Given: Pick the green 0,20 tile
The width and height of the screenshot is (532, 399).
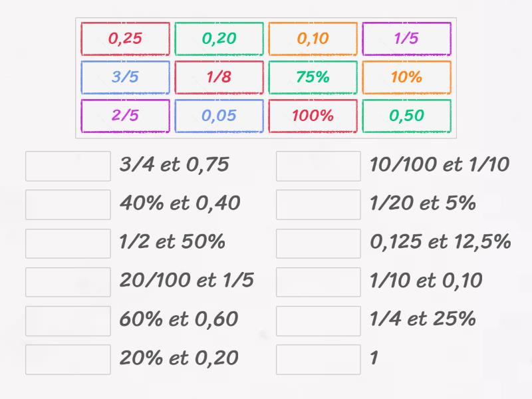Looking at the screenshot, I should click(219, 39).
